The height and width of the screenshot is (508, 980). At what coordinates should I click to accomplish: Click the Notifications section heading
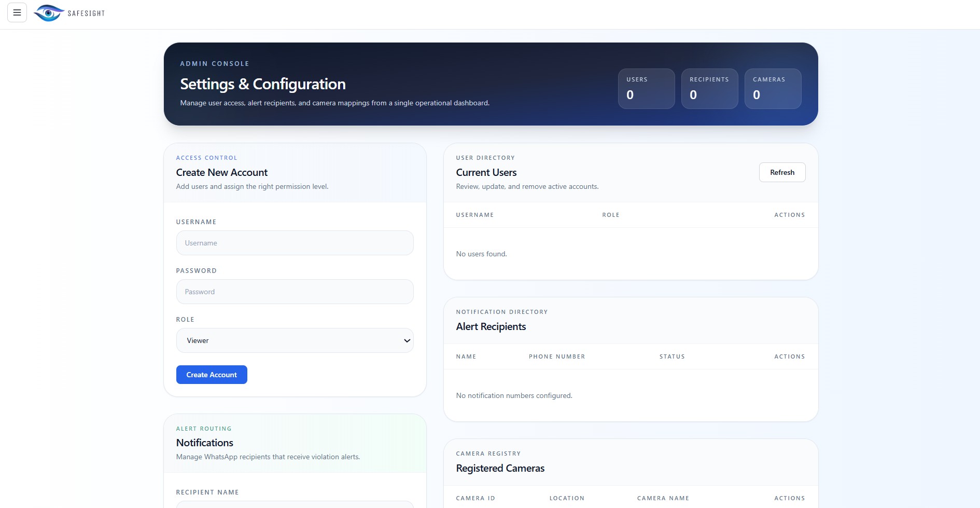[x=205, y=443]
